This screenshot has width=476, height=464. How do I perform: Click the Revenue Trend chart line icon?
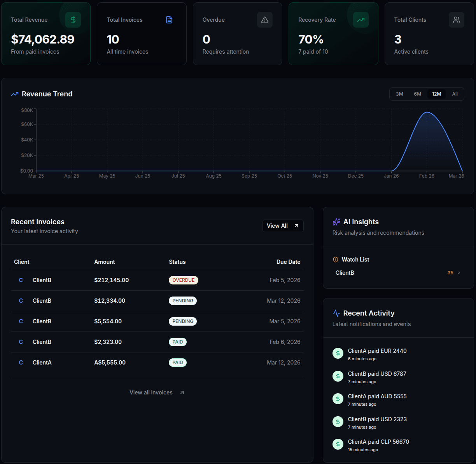click(14, 94)
